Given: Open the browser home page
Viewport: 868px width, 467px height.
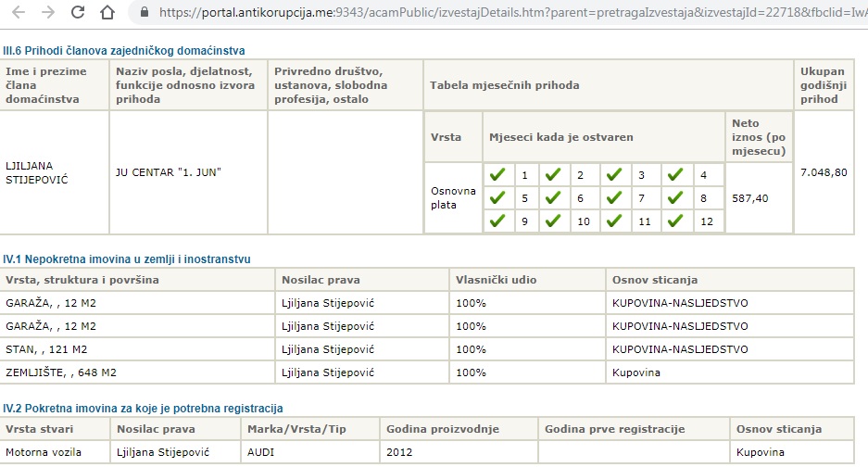Looking at the screenshot, I should 108,13.
